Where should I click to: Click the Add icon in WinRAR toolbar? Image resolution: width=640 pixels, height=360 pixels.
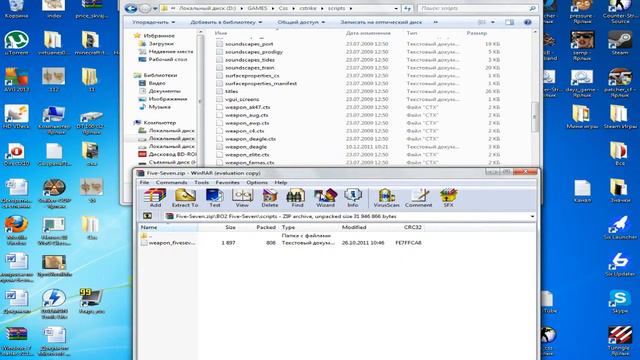[x=155, y=198]
